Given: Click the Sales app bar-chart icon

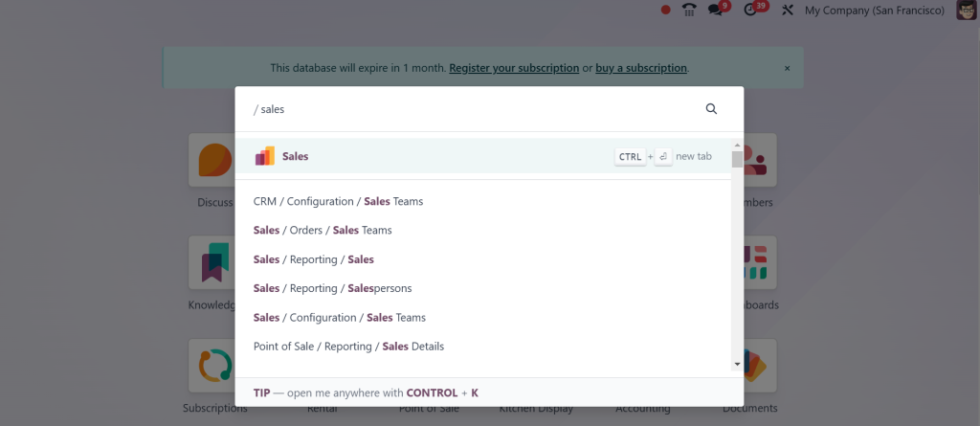Looking at the screenshot, I should (264, 156).
